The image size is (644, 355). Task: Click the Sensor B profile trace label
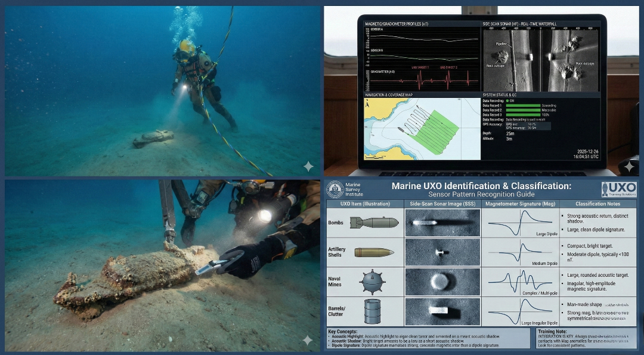(x=377, y=50)
